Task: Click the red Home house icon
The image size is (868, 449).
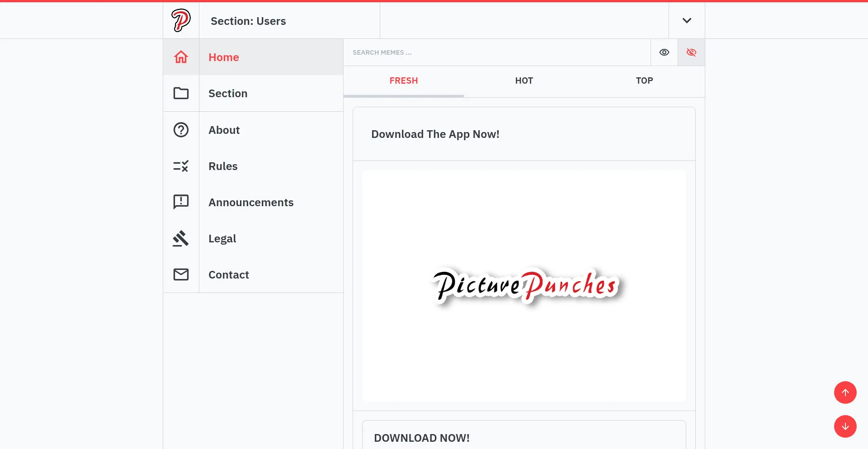Action: [181, 57]
